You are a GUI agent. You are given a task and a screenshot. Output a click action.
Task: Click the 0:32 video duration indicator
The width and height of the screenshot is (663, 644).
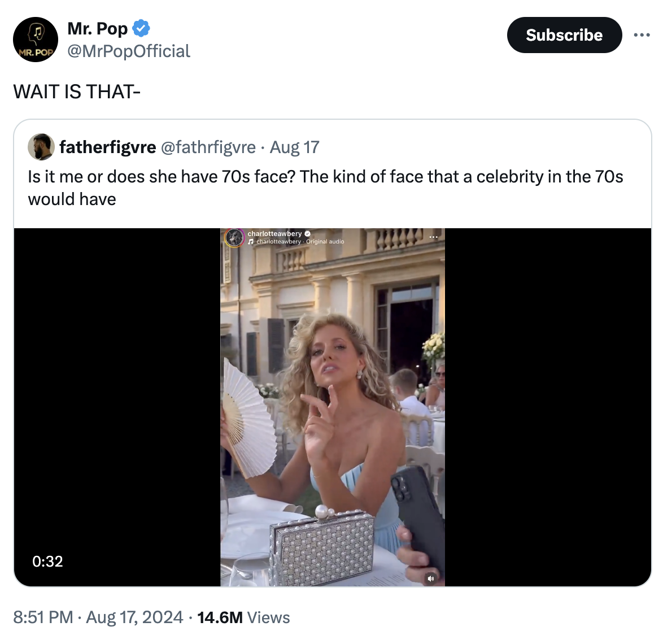click(46, 561)
